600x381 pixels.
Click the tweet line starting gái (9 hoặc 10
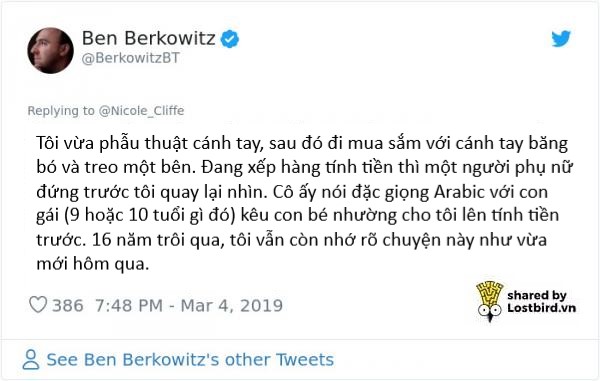tap(298, 215)
